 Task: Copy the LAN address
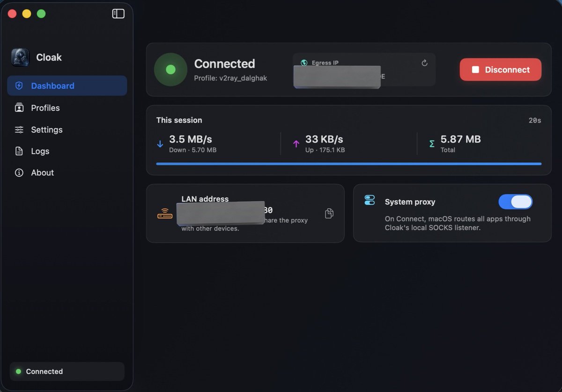point(329,213)
